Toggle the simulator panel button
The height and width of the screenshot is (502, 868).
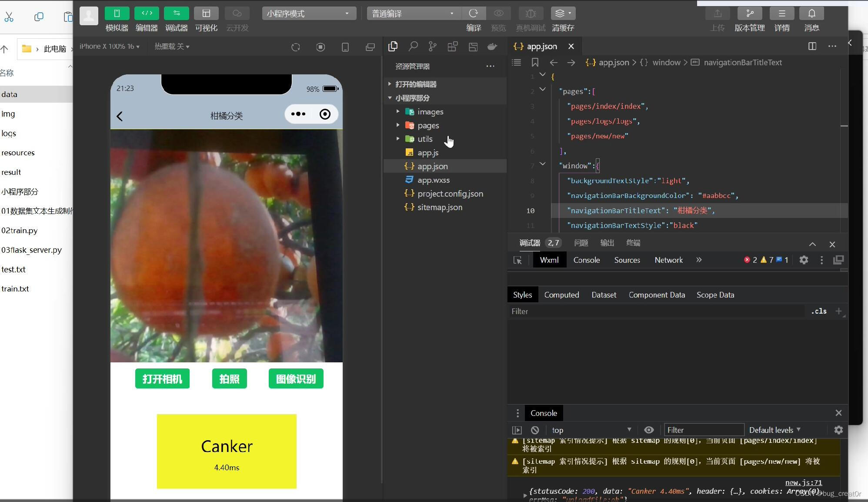[x=117, y=13]
